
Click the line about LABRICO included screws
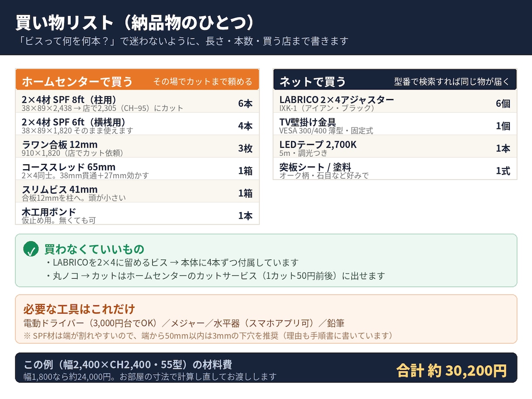click(172, 263)
